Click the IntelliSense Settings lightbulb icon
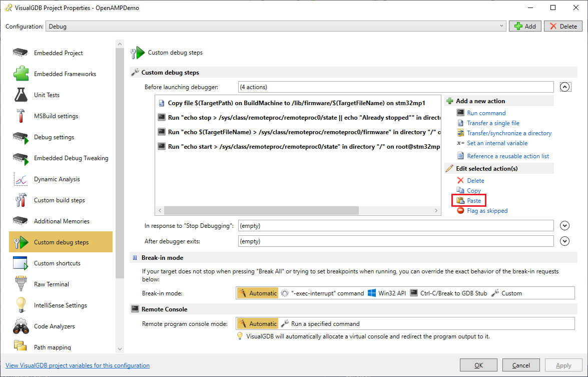The width and height of the screenshot is (588, 377). coord(21,305)
